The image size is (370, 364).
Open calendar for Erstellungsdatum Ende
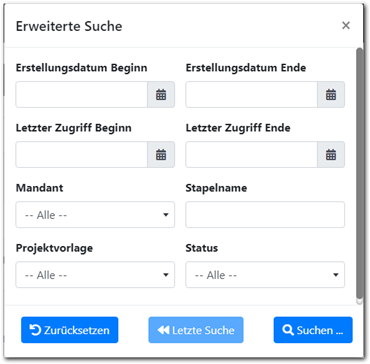(x=331, y=95)
